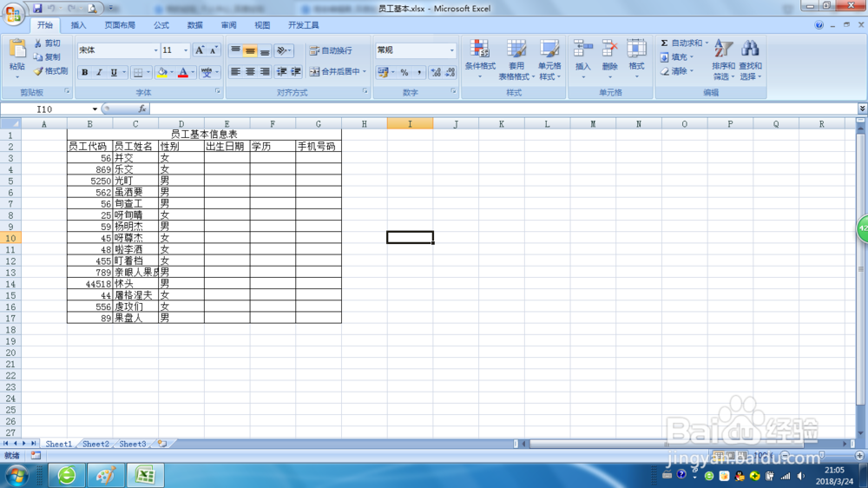868x488 pixels.
Task: Open Find and Select (查找和选择)
Action: pos(750,60)
